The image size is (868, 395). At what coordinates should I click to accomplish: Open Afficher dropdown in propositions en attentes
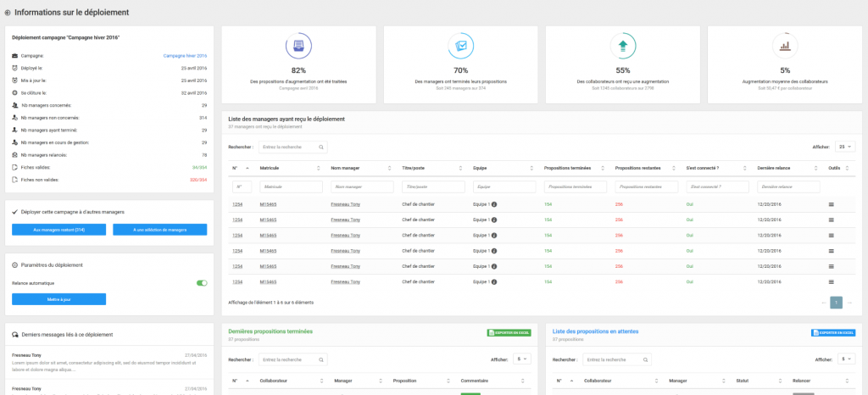click(x=847, y=359)
